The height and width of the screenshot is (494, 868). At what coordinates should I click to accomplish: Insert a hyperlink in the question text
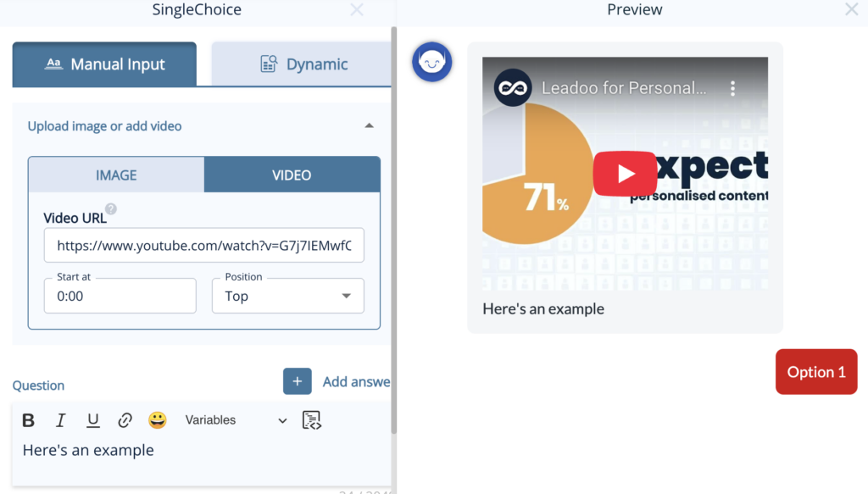125,419
